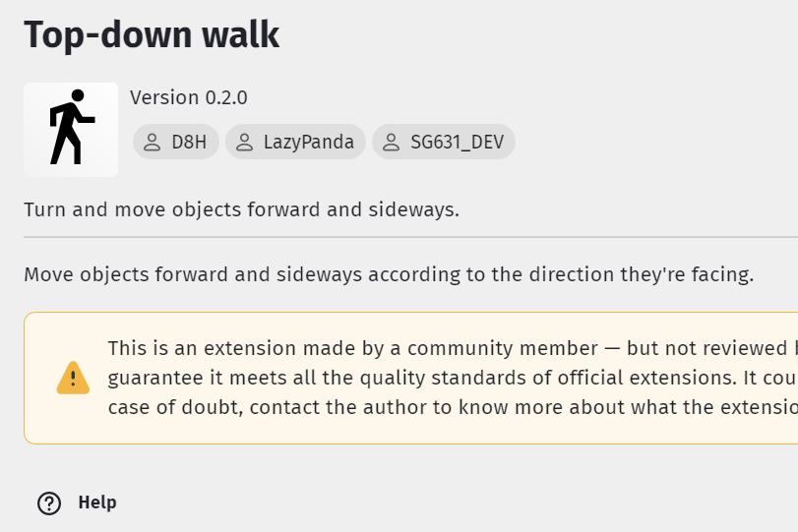Click the Top-down walk title

pyautogui.click(x=152, y=35)
